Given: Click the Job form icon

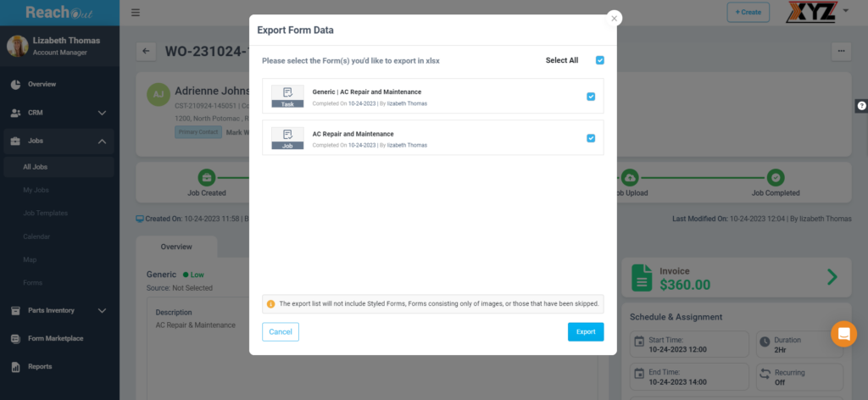Looking at the screenshot, I should click(x=287, y=138).
